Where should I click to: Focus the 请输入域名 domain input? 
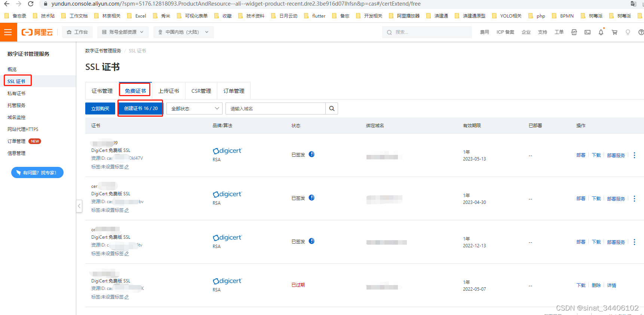[276, 108]
